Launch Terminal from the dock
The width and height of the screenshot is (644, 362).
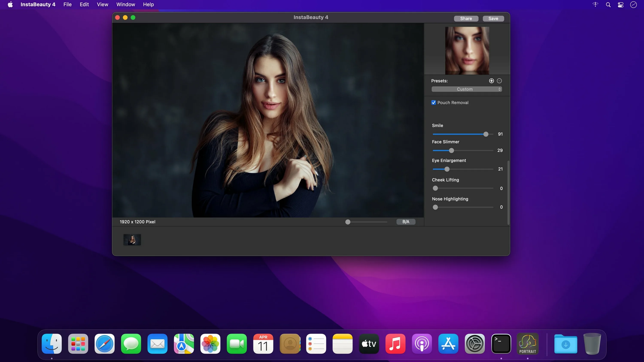(x=501, y=344)
